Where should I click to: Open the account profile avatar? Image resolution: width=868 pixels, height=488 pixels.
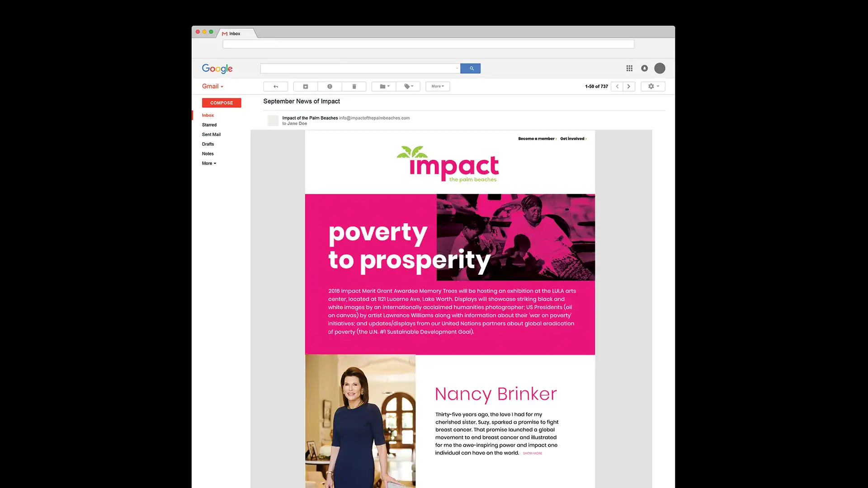pyautogui.click(x=660, y=68)
